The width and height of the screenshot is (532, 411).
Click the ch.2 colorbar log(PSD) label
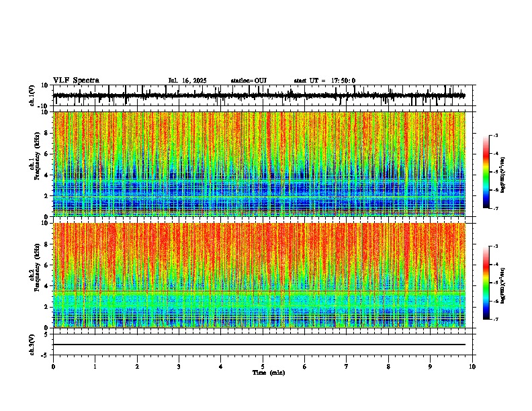pyautogui.click(x=503, y=285)
